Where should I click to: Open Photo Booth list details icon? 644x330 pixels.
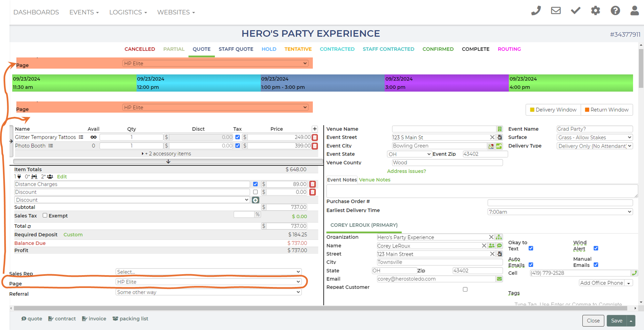click(x=51, y=146)
